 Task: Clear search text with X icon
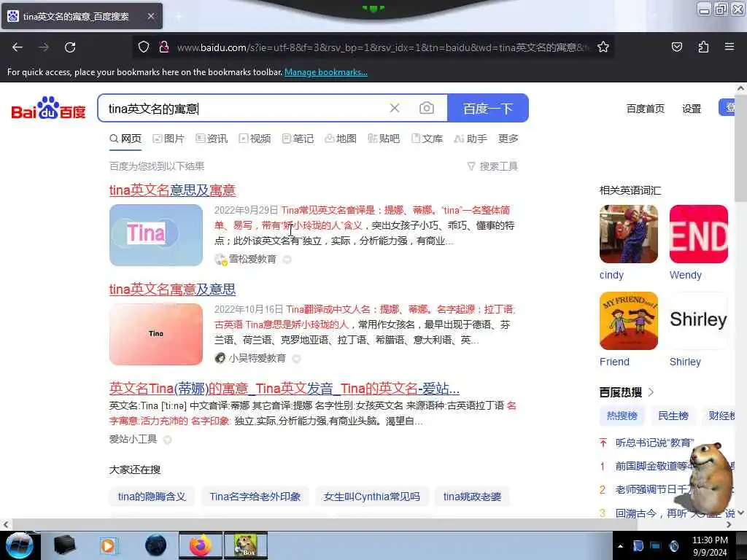[x=395, y=108]
